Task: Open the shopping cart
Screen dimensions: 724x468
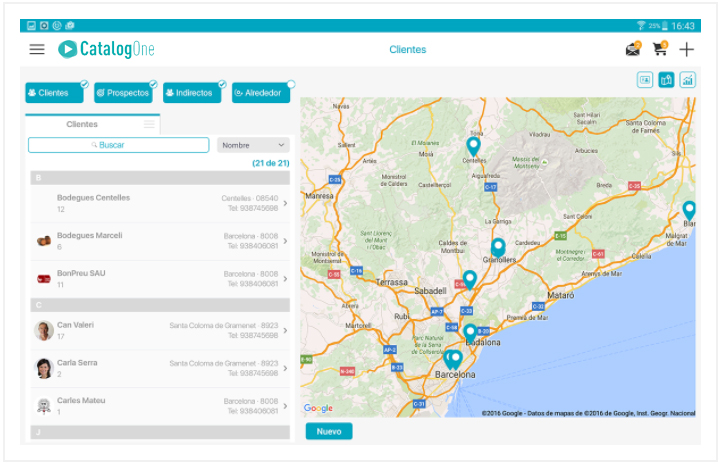Action: 660,48
